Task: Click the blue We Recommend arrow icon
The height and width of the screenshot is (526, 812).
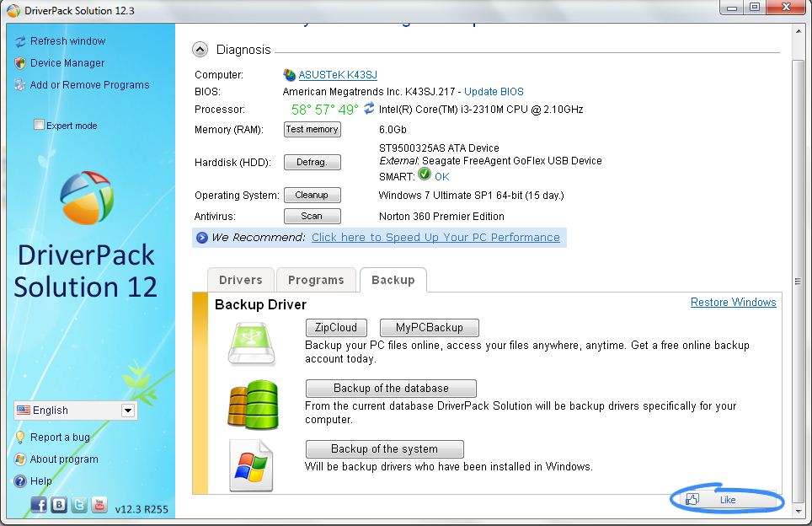Action: (202, 238)
